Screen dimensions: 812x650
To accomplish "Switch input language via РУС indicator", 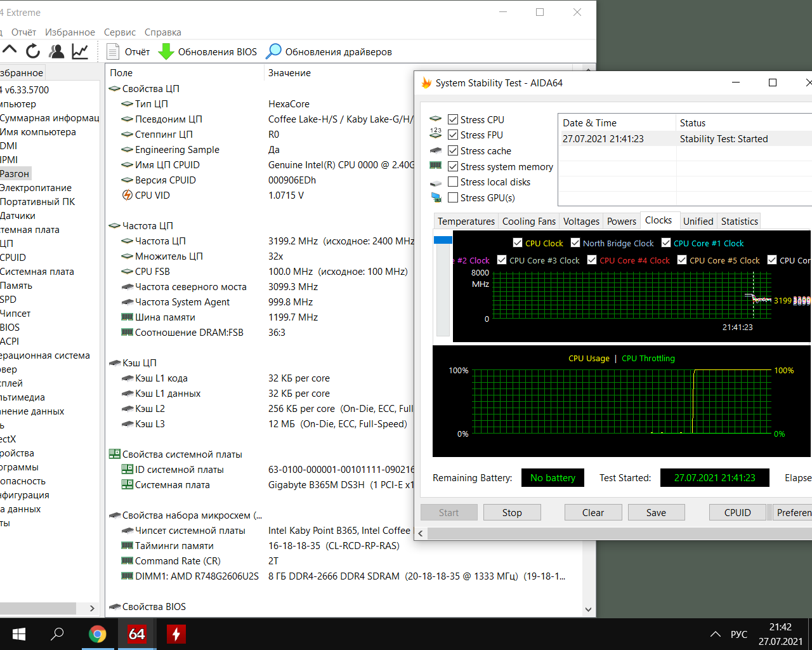I will [x=739, y=634].
